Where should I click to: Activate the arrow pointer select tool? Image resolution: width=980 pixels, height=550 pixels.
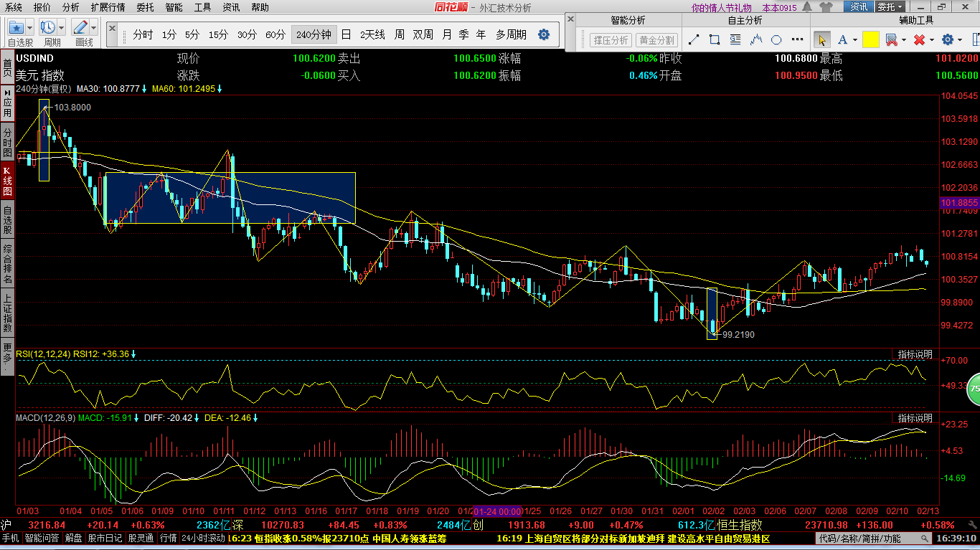822,40
